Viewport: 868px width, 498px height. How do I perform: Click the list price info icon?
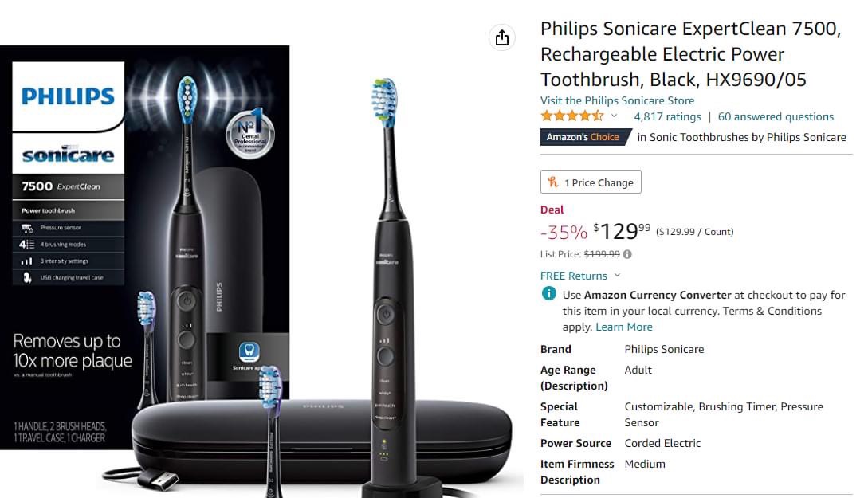tap(627, 254)
